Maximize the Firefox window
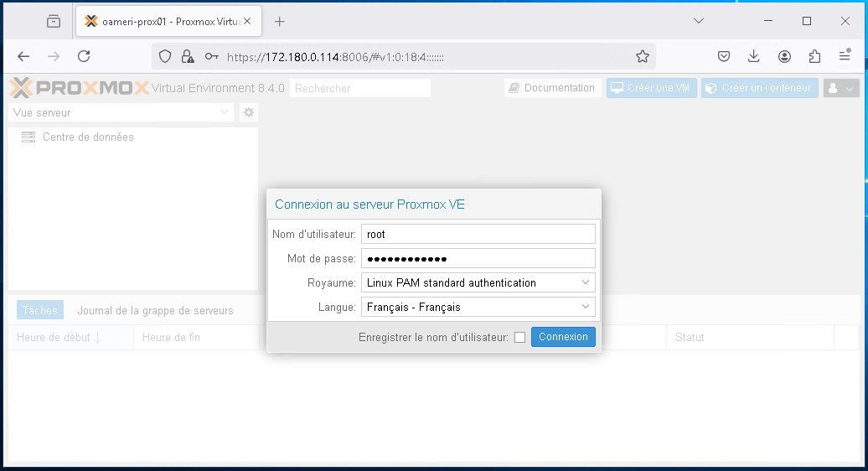 tap(807, 21)
